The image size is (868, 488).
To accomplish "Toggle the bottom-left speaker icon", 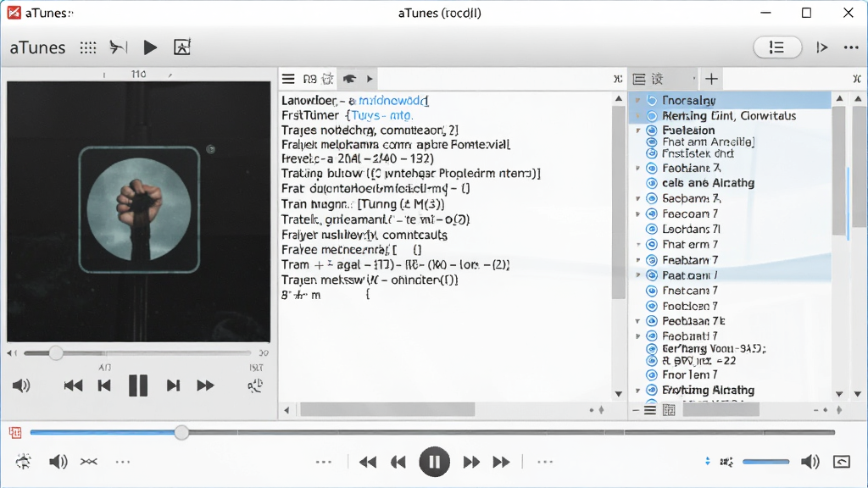I will 58,462.
